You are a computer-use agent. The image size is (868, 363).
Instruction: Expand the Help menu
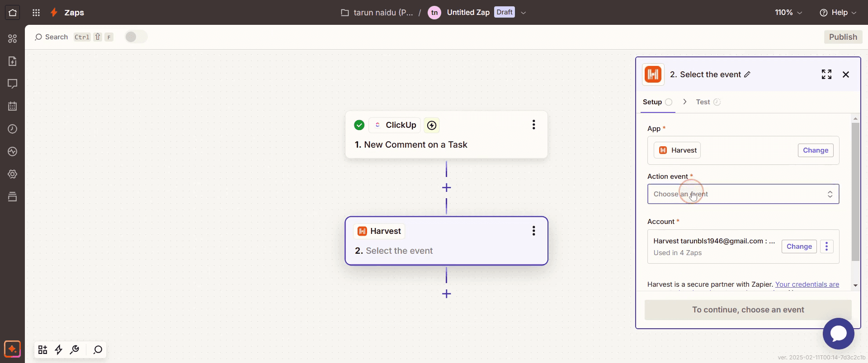coord(838,13)
